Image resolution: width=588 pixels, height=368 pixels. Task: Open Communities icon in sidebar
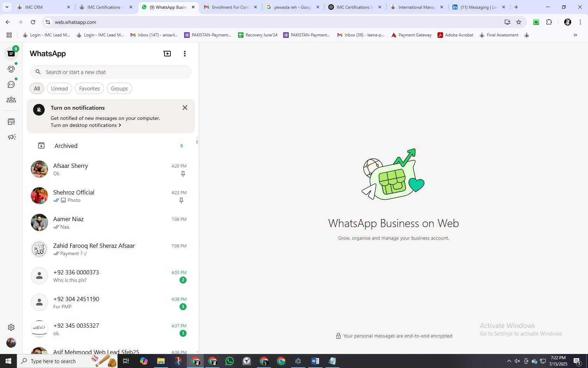[11, 100]
